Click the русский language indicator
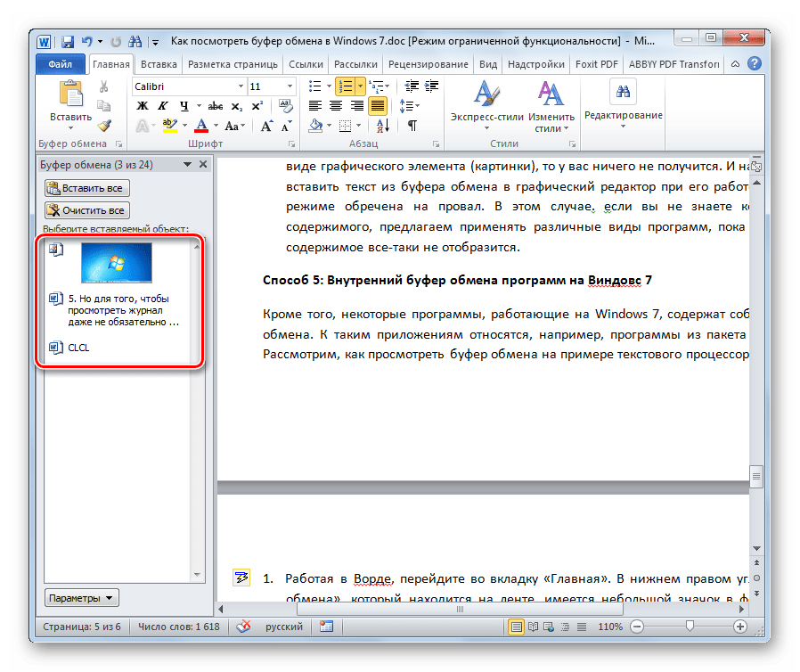This screenshot has width=800, height=672. 284,626
